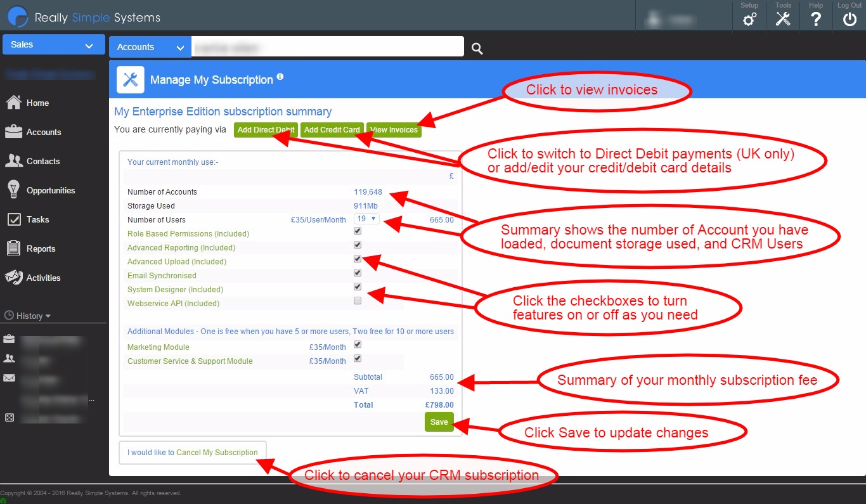Click the Reports clipboard icon

pos(14,249)
